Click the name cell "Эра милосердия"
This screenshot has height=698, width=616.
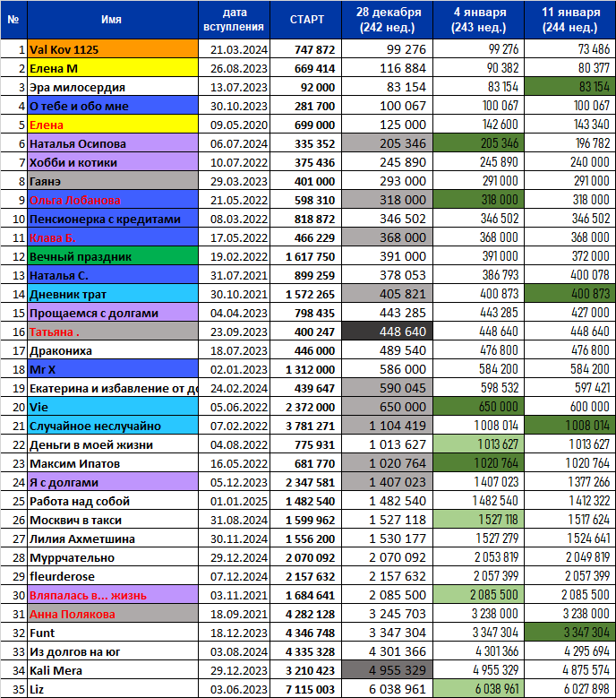pyautogui.click(x=113, y=87)
